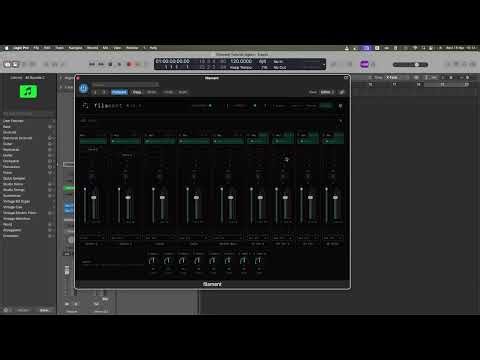Select User Patches in the Library list
The width and height of the screenshot is (480, 360).
coord(28,121)
